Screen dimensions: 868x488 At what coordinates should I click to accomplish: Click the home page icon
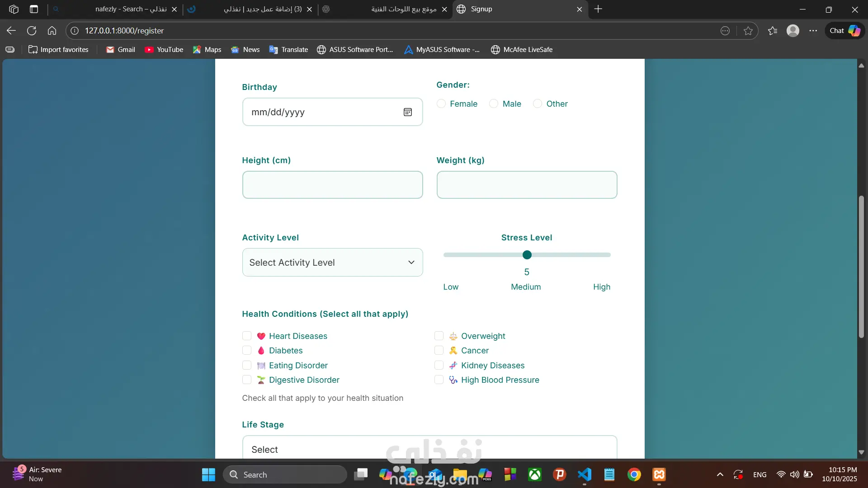(52, 31)
